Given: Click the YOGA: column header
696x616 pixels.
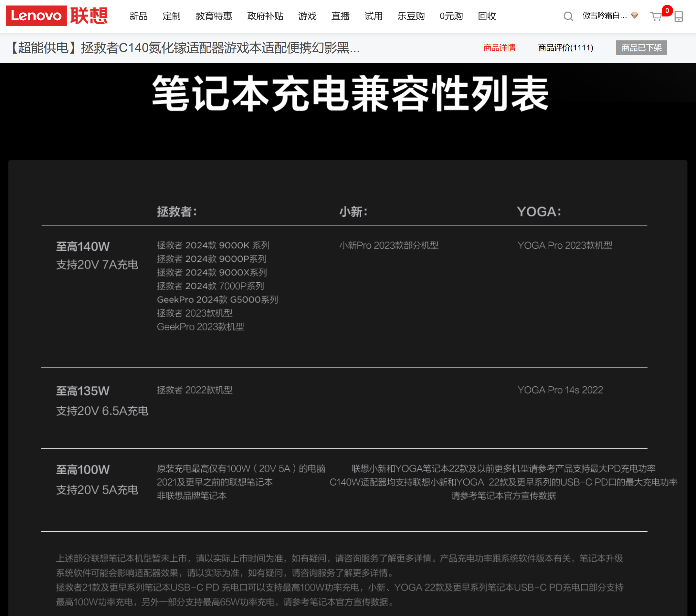Looking at the screenshot, I should click(539, 212).
